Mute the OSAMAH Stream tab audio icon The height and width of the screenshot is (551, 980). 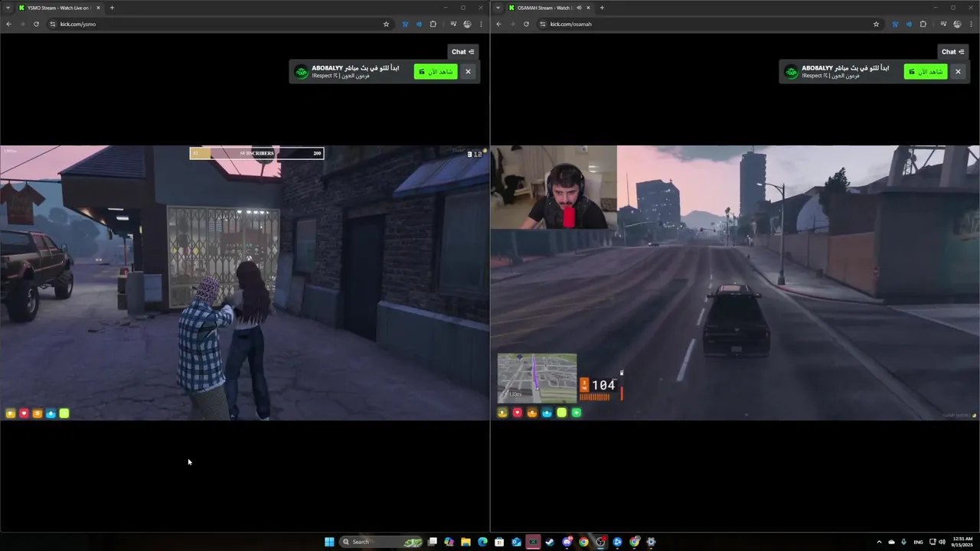coord(579,8)
